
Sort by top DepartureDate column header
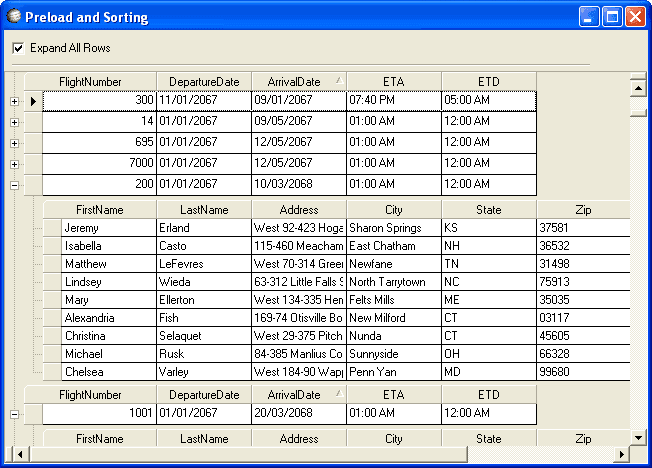click(204, 82)
